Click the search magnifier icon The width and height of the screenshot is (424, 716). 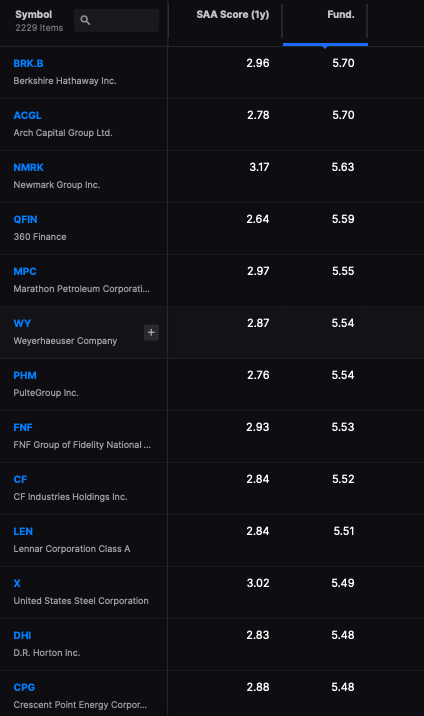click(x=85, y=20)
